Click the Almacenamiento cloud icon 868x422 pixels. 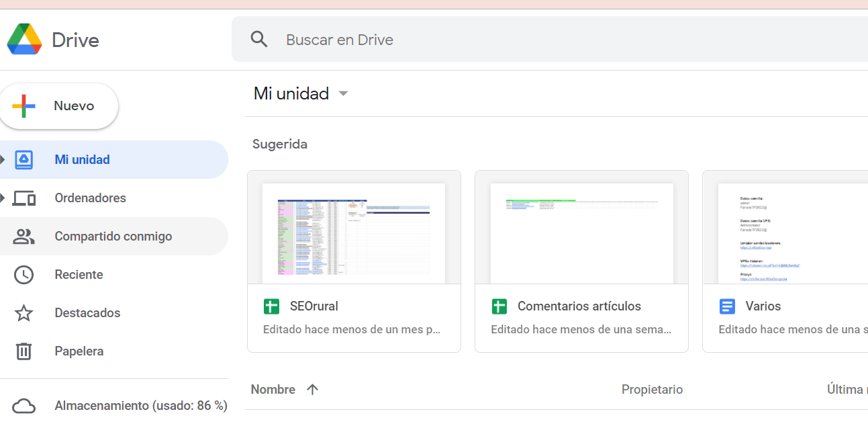click(24, 405)
